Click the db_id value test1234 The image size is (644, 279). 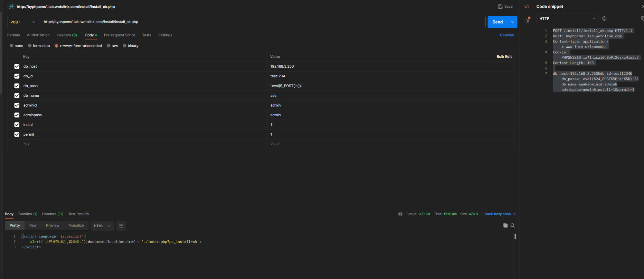coord(278,76)
